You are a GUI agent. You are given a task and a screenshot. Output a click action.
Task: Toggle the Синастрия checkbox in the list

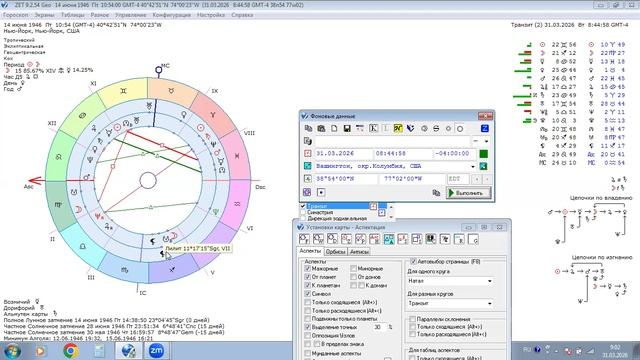pyautogui.click(x=303, y=212)
